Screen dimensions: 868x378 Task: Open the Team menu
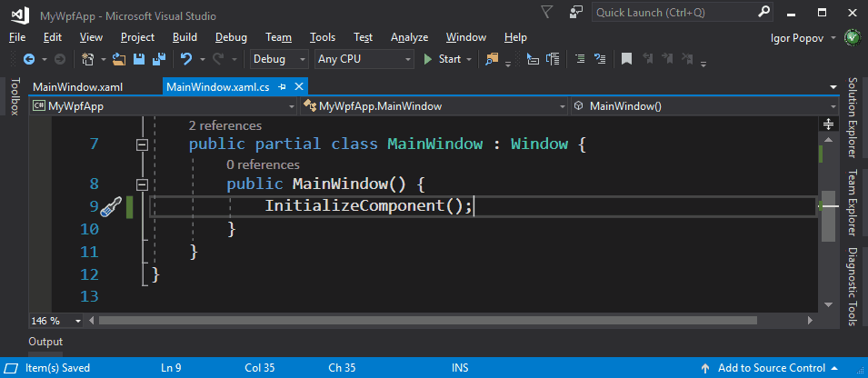278,37
